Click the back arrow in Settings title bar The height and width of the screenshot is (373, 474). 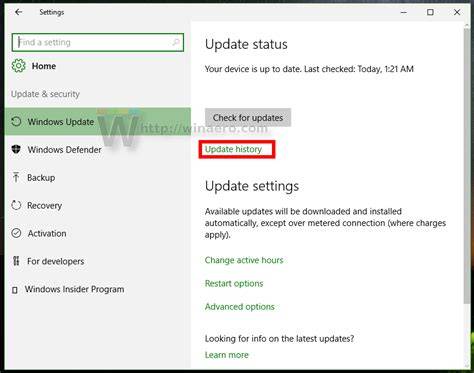[x=18, y=12]
